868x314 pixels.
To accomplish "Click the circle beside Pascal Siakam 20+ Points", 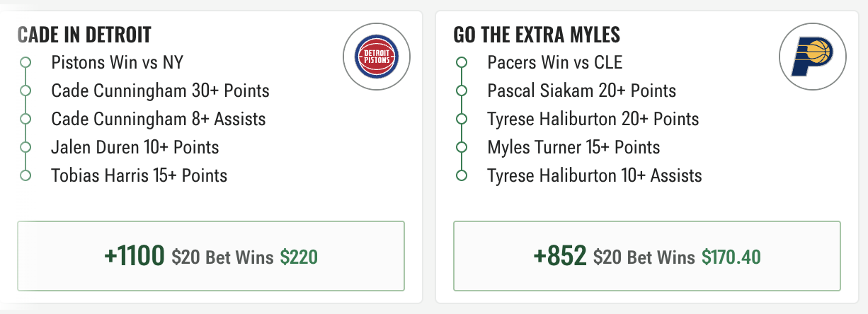I will (462, 91).
